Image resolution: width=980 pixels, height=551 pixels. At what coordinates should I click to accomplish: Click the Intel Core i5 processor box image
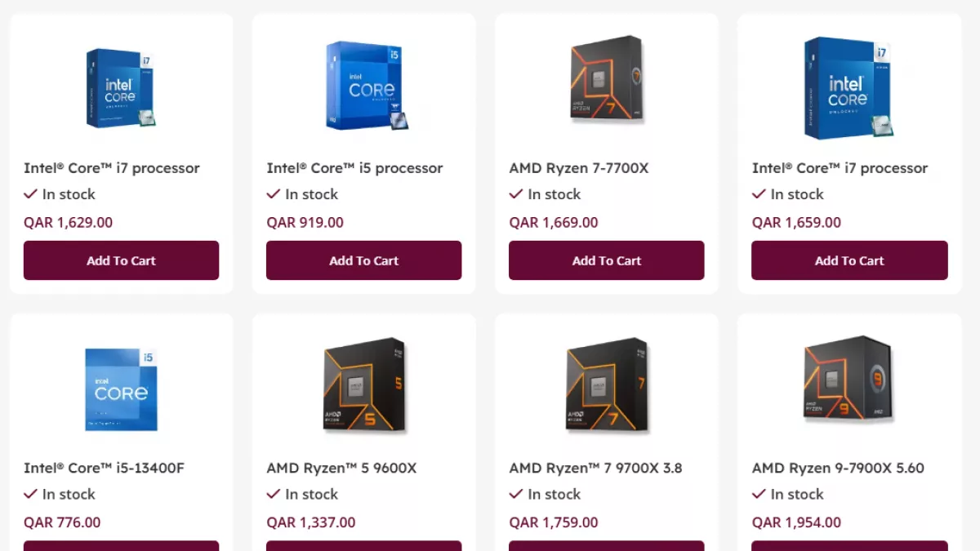[x=364, y=86]
